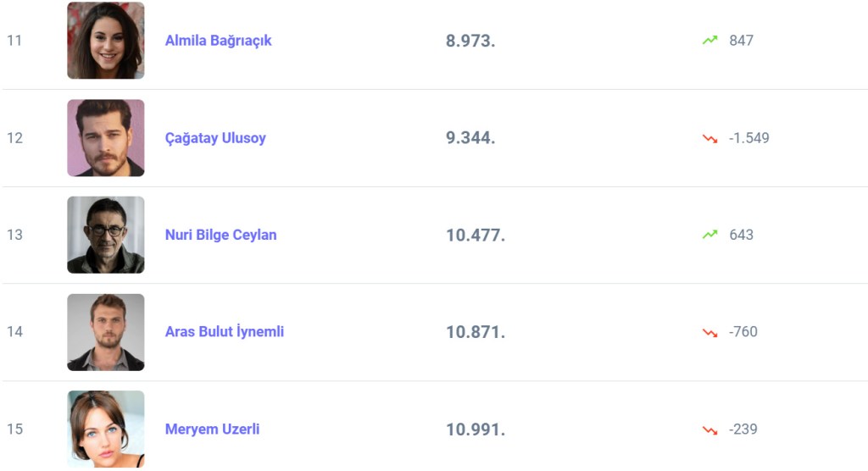Select the 10.477 score for rank 13
868x471 pixels.
tap(476, 235)
